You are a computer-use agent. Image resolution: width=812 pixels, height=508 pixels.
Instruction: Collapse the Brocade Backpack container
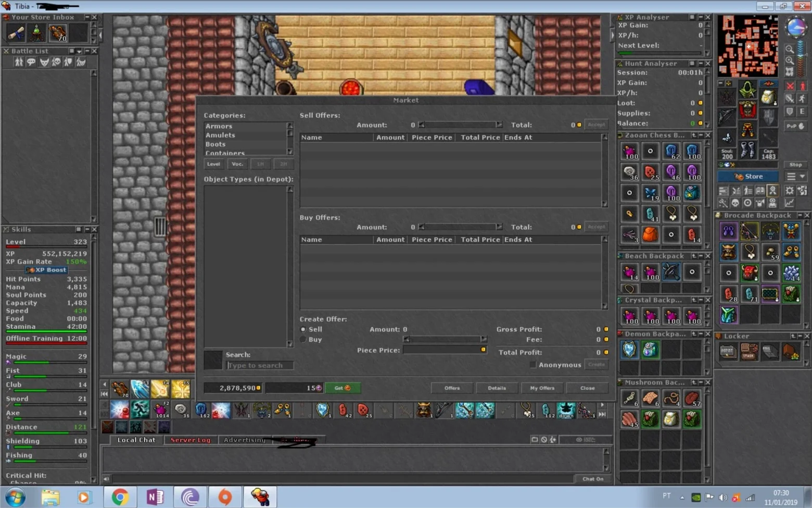tap(800, 215)
